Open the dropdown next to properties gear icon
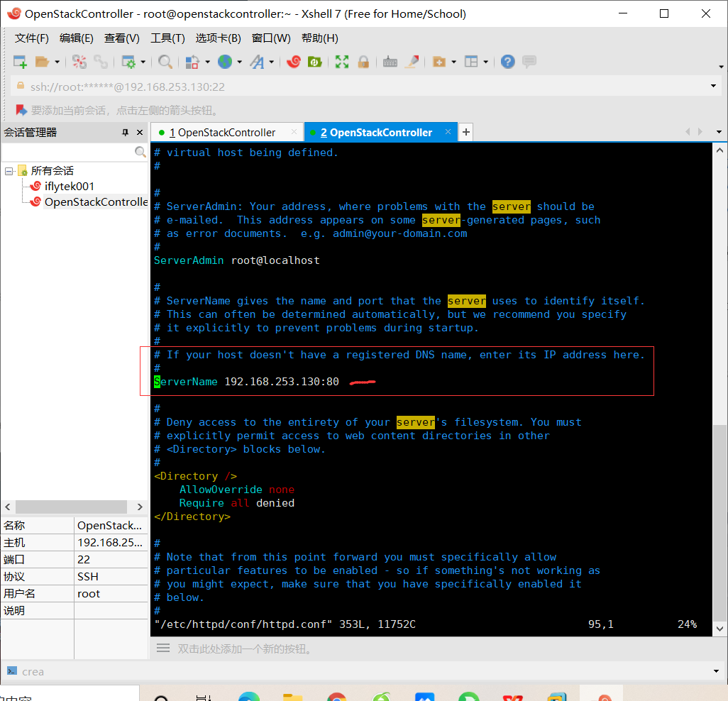The image size is (728, 701). coord(143,62)
